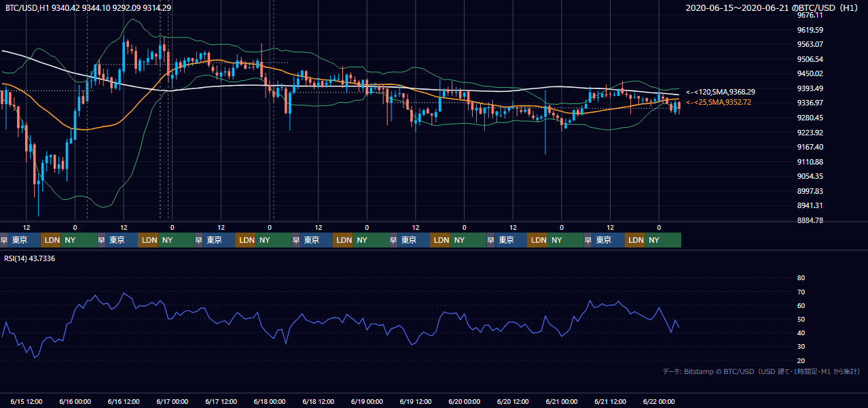The height and width of the screenshot is (408, 868).
Task: Select the 6/19 00:00 date label
Action: 367,401
